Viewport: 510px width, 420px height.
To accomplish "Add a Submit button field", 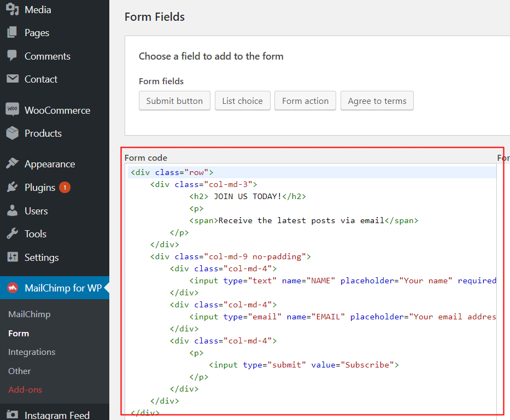I will 174,101.
